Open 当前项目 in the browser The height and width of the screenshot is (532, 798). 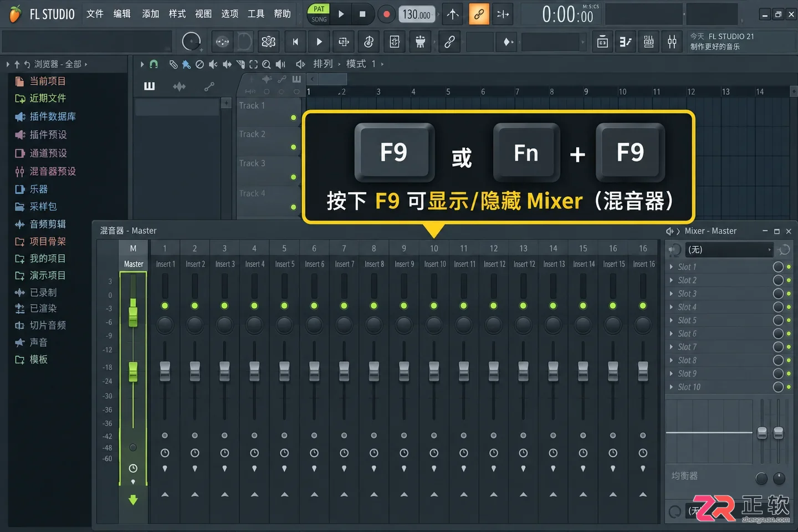(x=48, y=81)
